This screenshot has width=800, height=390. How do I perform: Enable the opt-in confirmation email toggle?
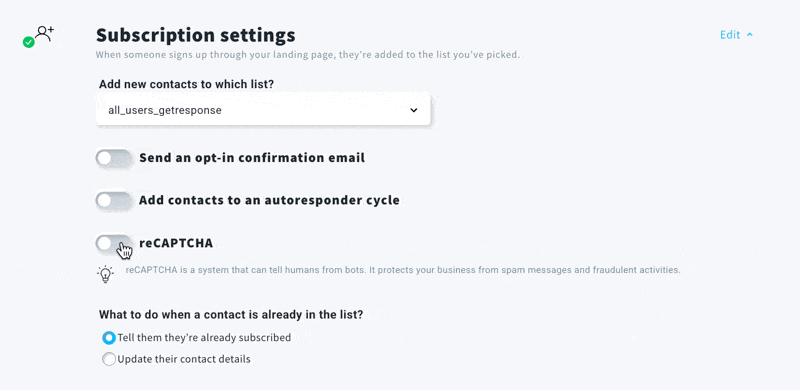[114, 158]
